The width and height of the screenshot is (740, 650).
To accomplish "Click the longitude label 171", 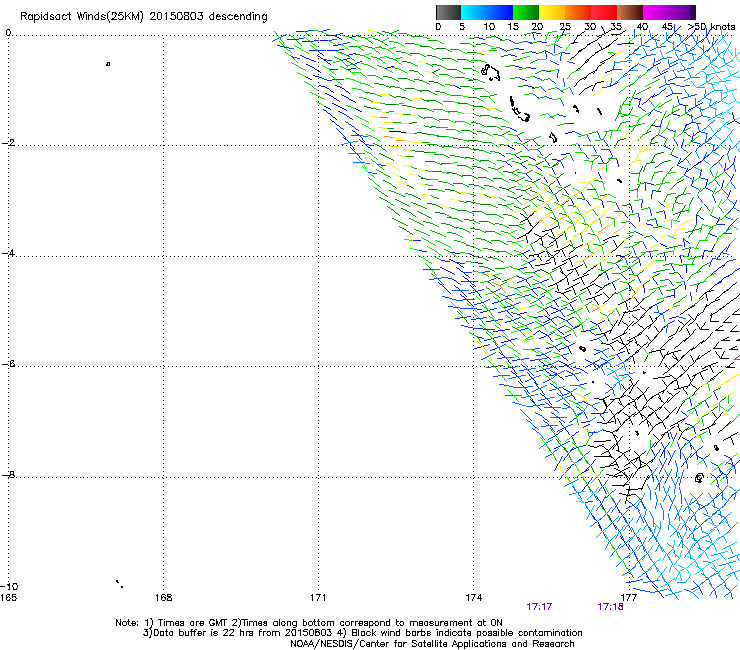I will [318, 598].
